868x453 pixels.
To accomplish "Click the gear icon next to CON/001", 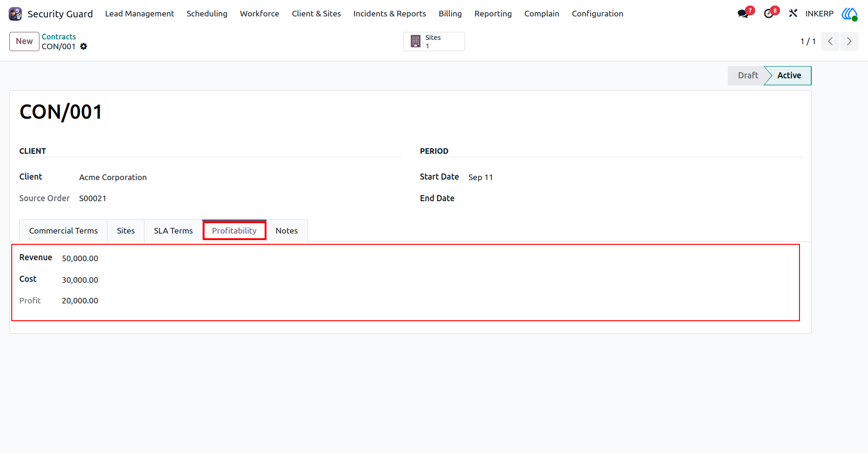I will [84, 46].
